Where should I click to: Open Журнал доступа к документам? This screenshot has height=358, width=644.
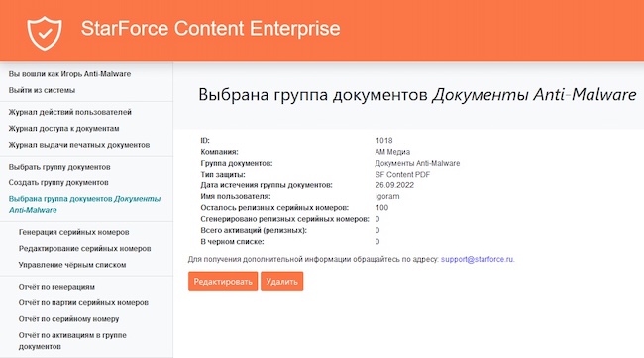coord(63,129)
